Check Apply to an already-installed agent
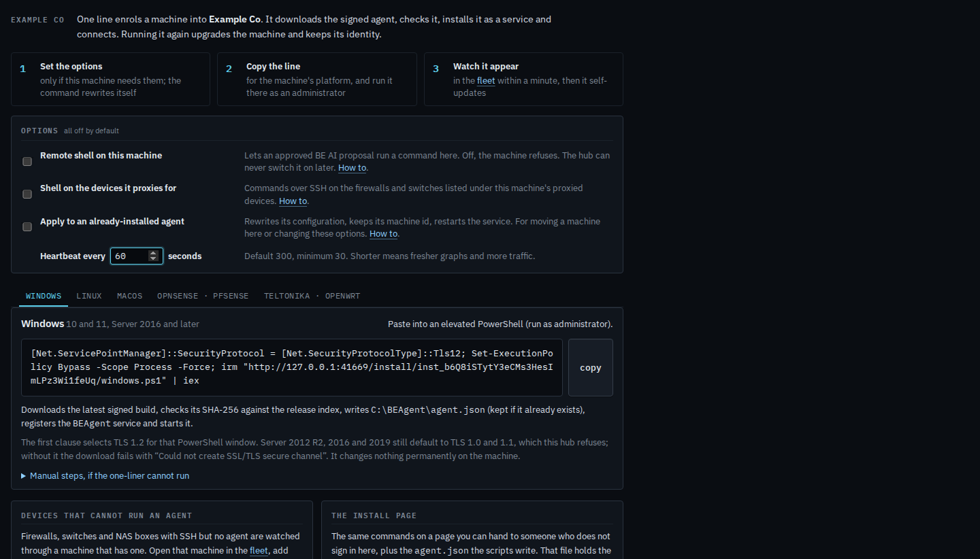Image resolution: width=980 pixels, height=559 pixels. pyautogui.click(x=27, y=227)
